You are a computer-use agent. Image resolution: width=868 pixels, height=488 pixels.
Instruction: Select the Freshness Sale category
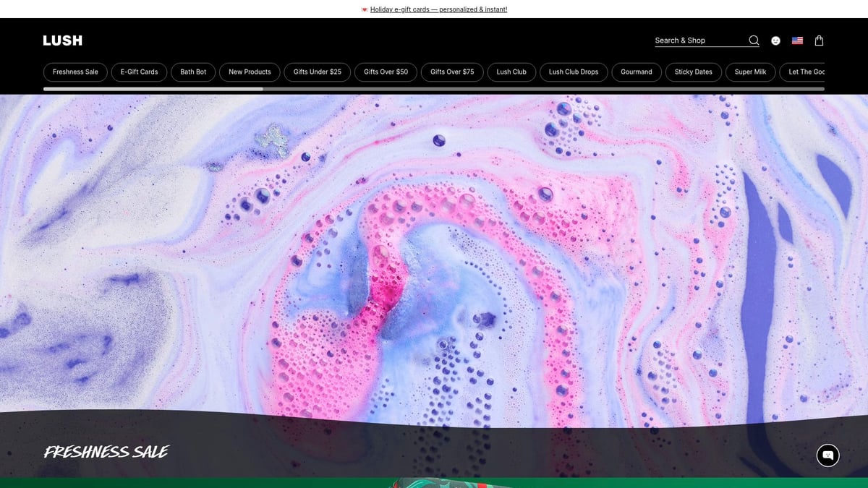pos(75,72)
